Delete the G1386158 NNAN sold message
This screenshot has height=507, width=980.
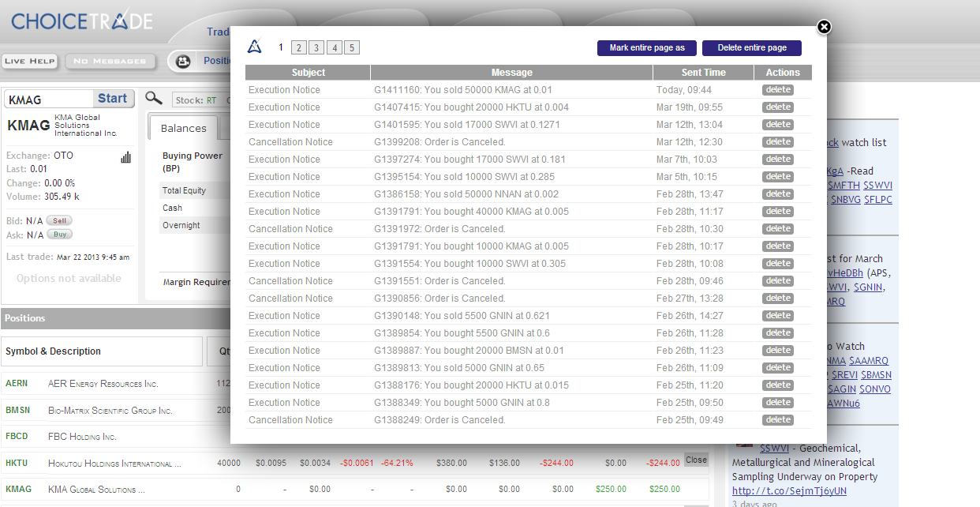778,194
